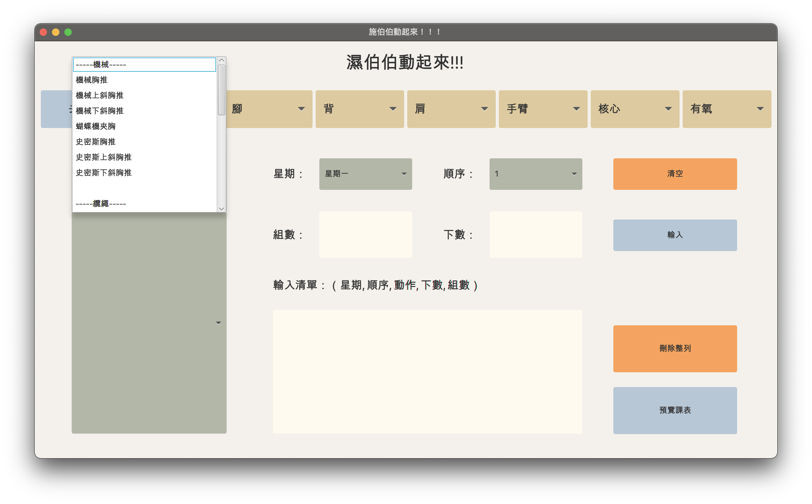Open the 有氧 dropdown

coord(727,109)
